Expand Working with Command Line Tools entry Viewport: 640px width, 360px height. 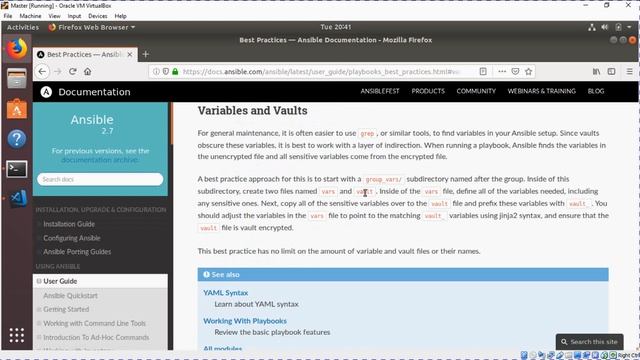coord(39,323)
